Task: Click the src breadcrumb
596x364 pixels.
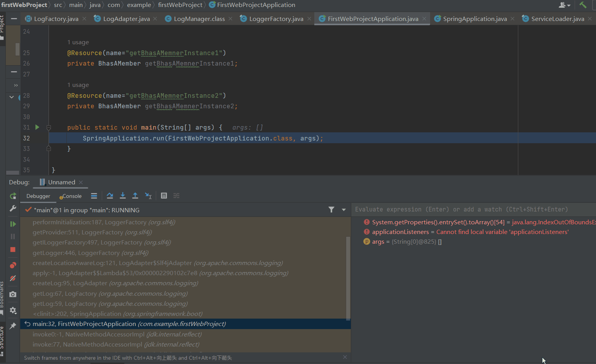Action: [58, 5]
